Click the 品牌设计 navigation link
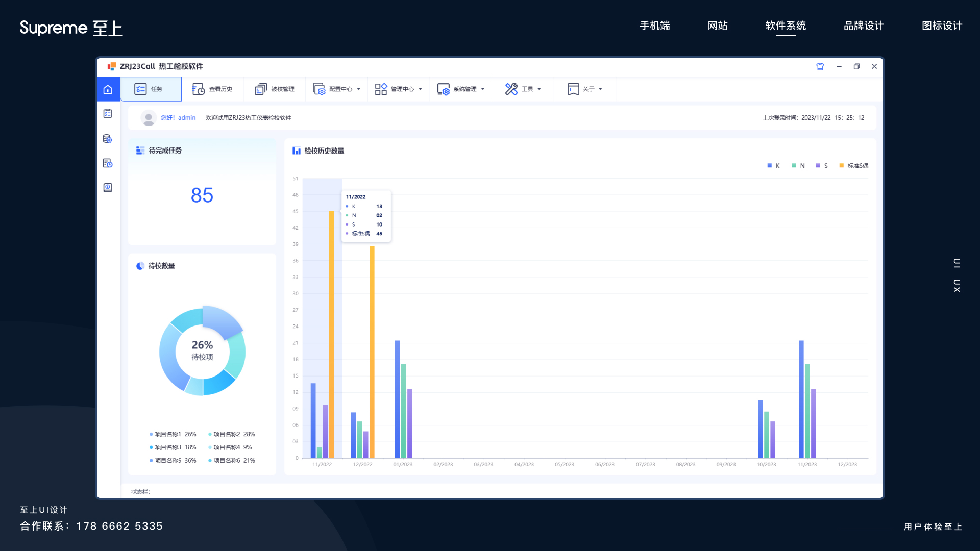 (x=864, y=26)
